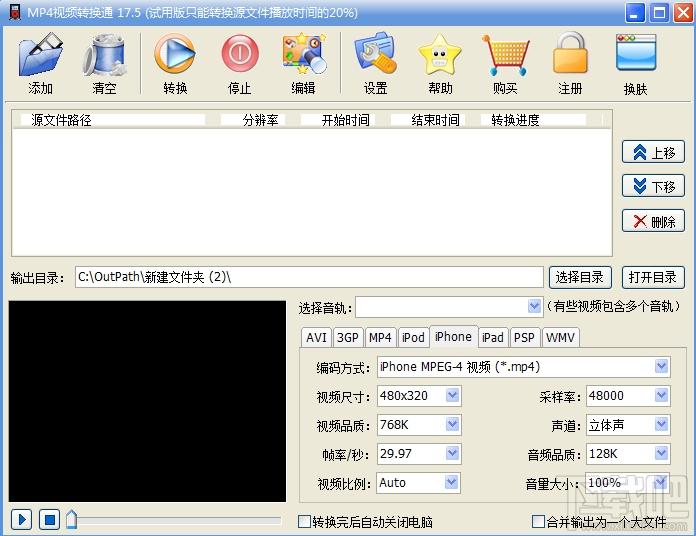Click the 注册 (Register) padlock icon
The height and width of the screenshot is (536, 696).
click(570, 53)
